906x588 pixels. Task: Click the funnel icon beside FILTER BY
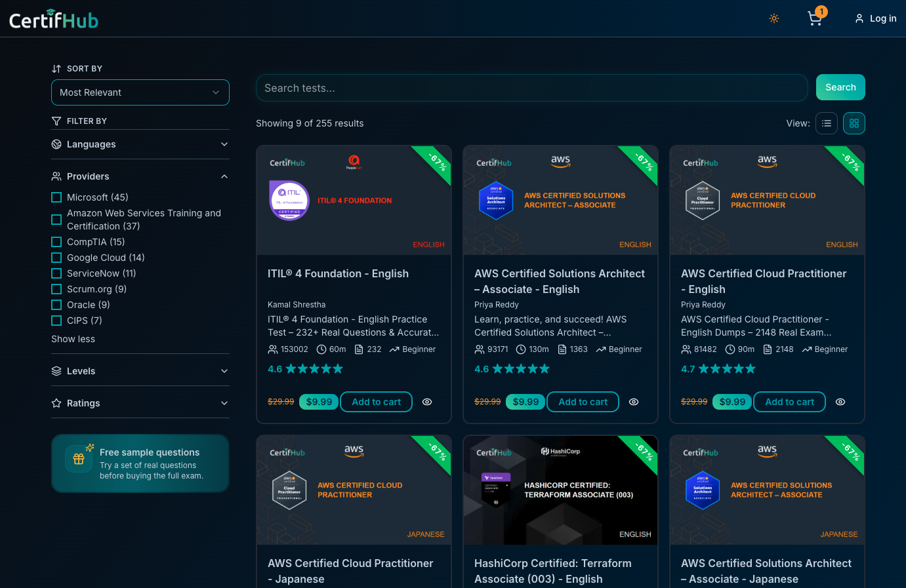click(x=56, y=121)
